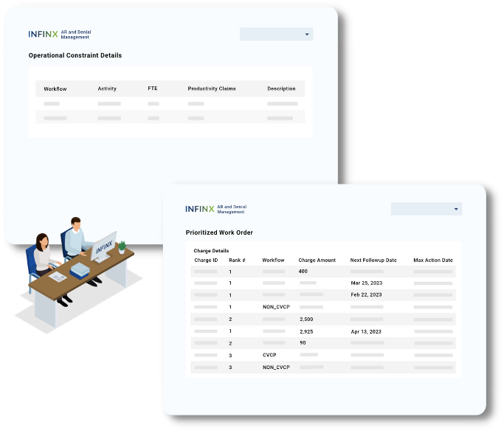Select the FTE column header
Image resolution: width=504 pixels, height=431 pixels.
[153, 89]
